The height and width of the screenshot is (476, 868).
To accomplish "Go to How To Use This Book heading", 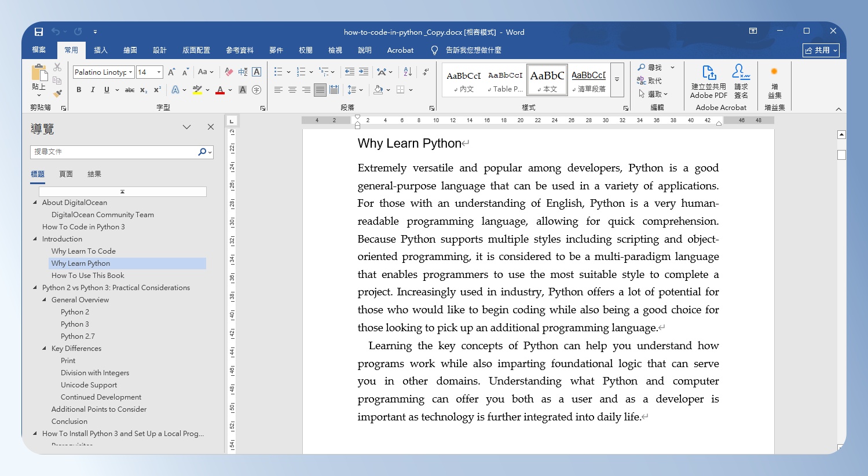I will tap(88, 276).
